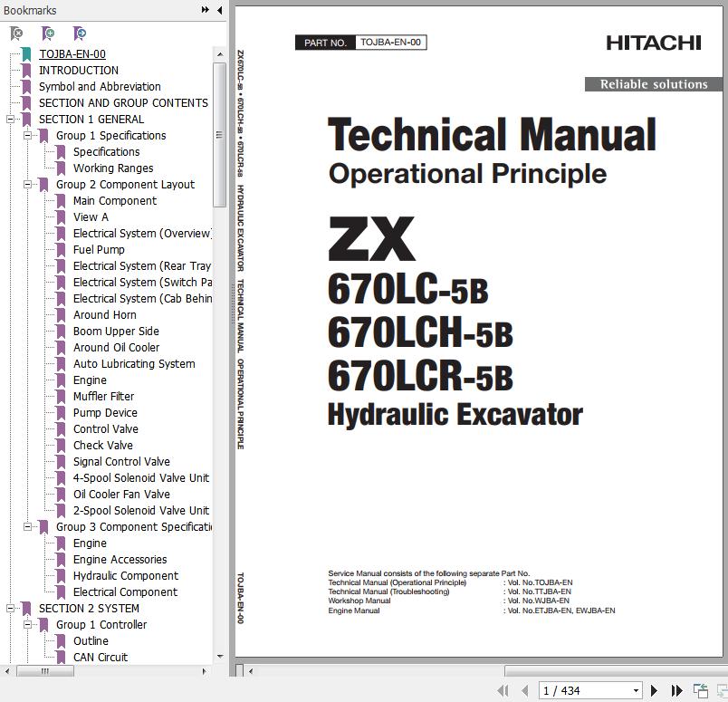The height and width of the screenshot is (702, 728).
Task: Jump to Fuel Pump bookmark
Action: pos(99,249)
